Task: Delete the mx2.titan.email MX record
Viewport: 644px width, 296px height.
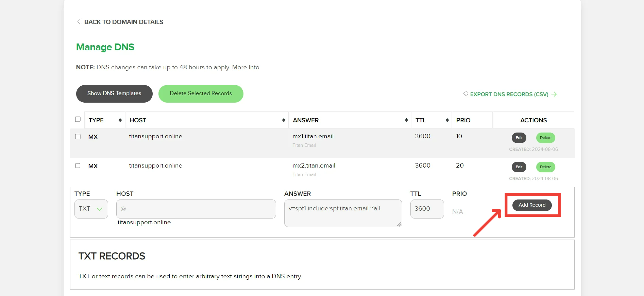Action: [545, 167]
